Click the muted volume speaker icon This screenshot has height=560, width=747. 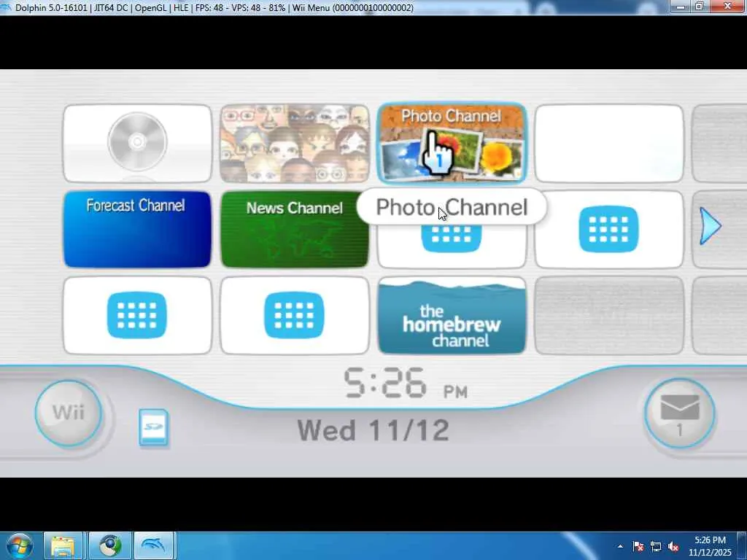pyautogui.click(x=673, y=546)
